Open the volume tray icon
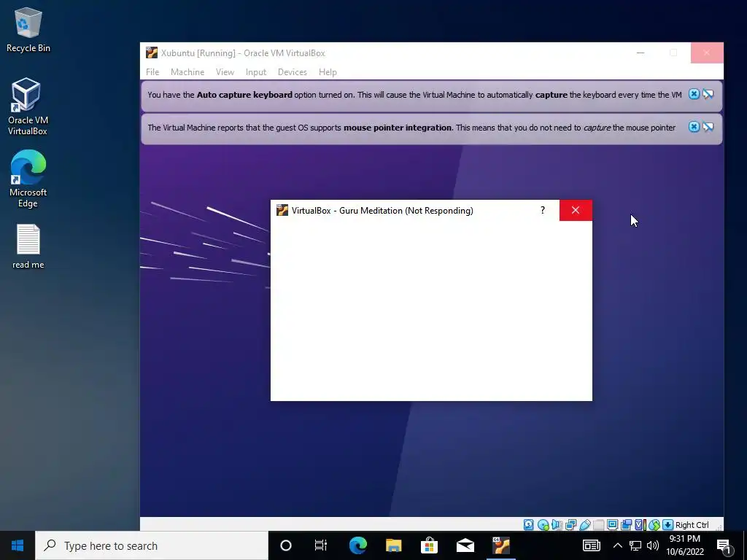Image resolution: width=747 pixels, height=560 pixels. point(653,545)
